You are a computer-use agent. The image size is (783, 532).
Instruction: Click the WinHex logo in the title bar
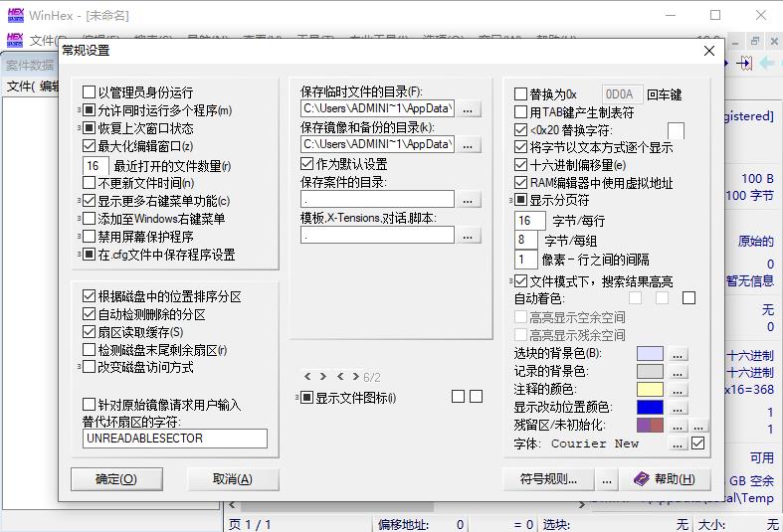point(16,15)
